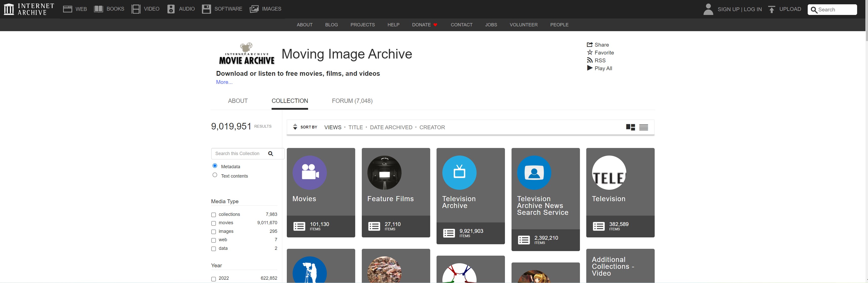The width and height of the screenshot is (868, 283).
Task: Click the Television TELE logo thumbnail
Action: pos(609,173)
